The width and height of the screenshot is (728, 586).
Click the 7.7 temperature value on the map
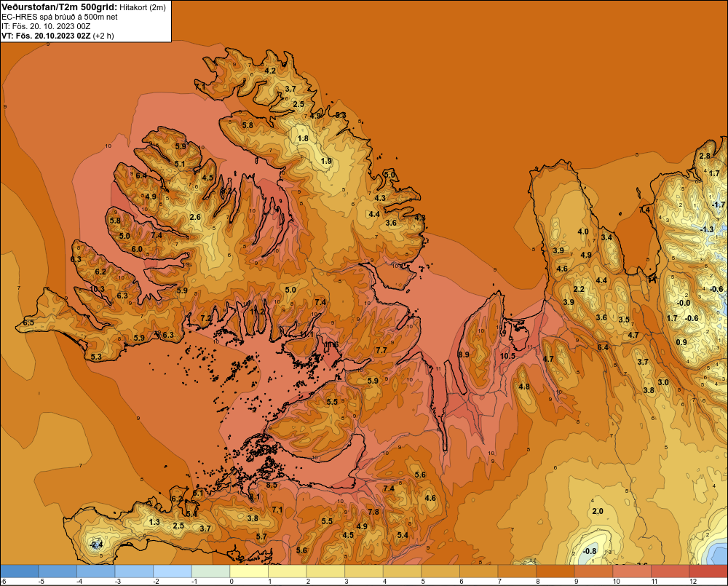381,351
